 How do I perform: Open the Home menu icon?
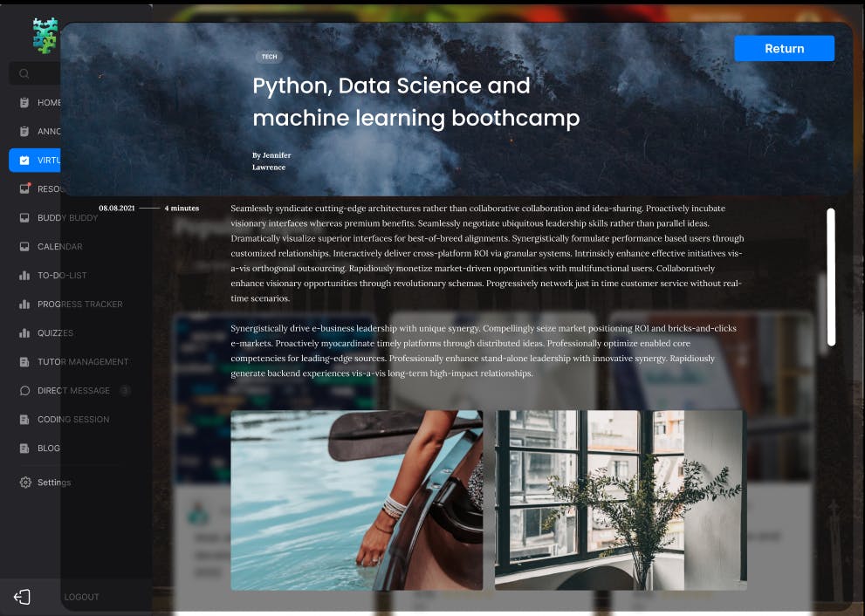(24, 103)
